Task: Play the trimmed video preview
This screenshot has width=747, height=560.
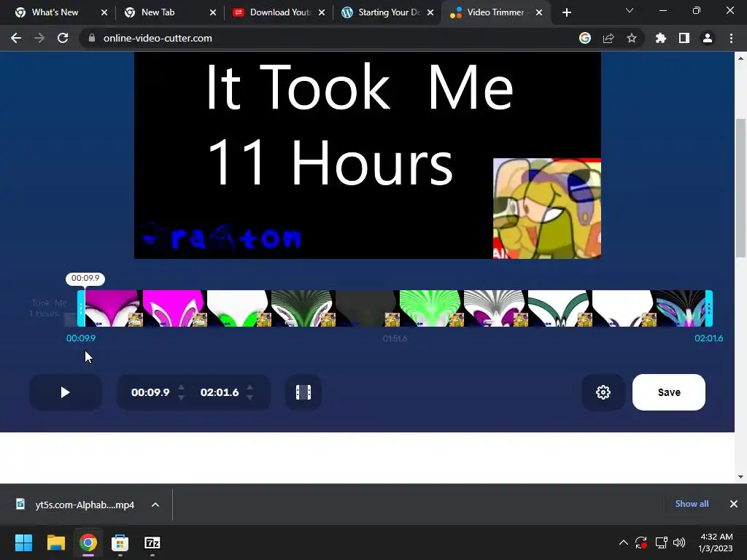Action: [x=65, y=392]
